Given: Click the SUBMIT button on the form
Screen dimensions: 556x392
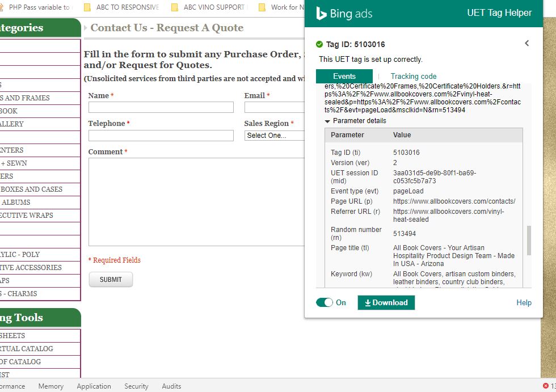Looking at the screenshot, I should click(111, 279).
